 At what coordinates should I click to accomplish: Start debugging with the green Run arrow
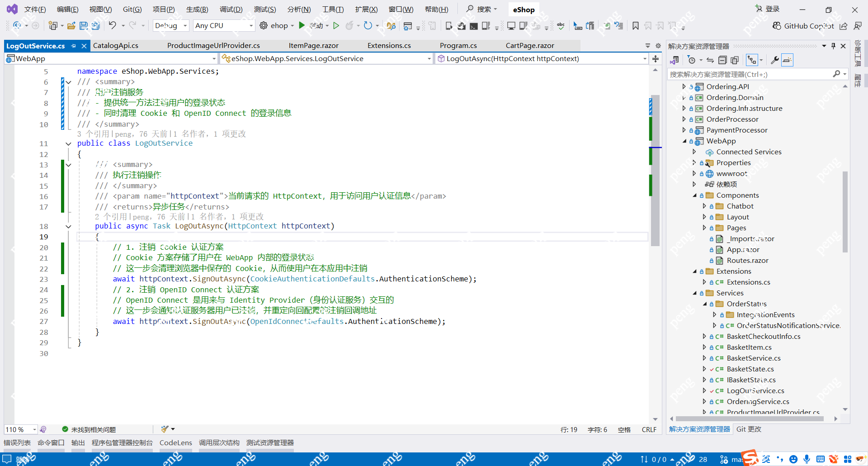302,25
